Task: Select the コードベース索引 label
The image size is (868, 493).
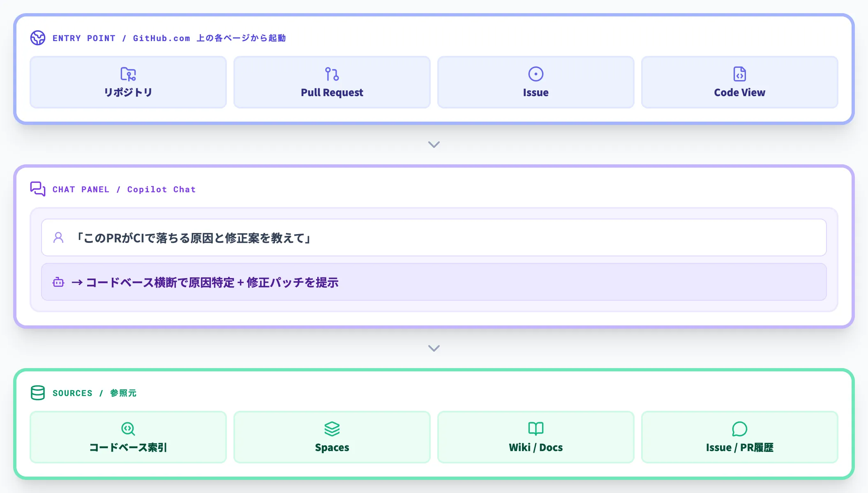Action: (128, 447)
